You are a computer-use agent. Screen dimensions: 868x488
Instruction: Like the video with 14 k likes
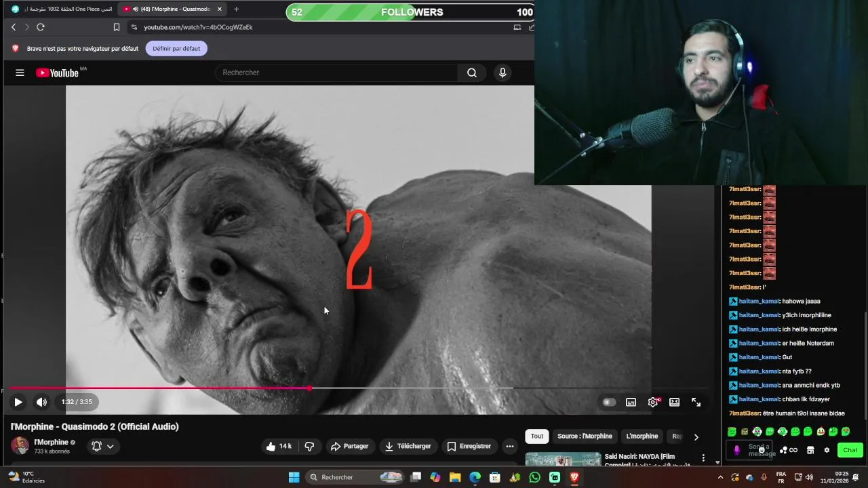279,446
